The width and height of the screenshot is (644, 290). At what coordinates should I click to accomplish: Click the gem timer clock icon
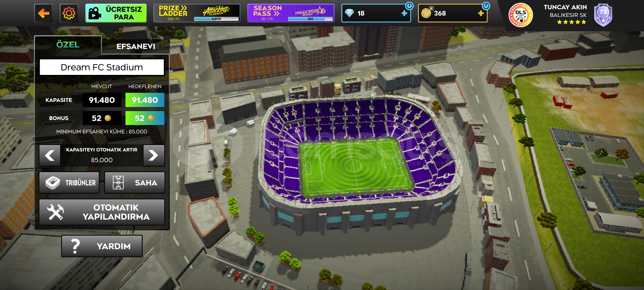tap(409, 6)
